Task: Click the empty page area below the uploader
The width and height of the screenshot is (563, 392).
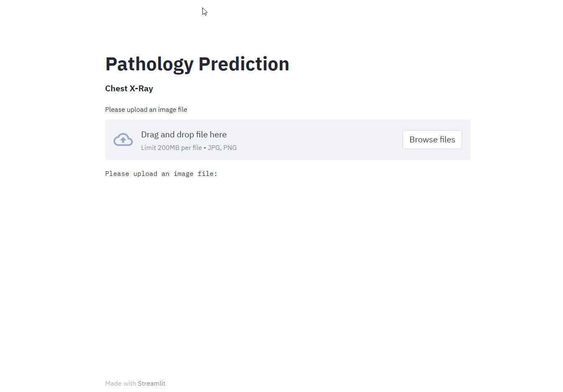Action: (288, 251)
